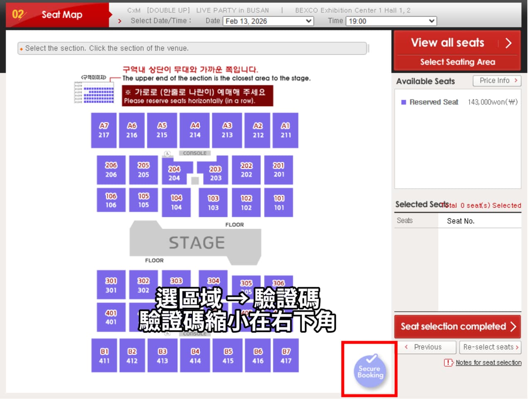Open Price Info
This screenshot has height=399, width=532.
coord(497,81)
